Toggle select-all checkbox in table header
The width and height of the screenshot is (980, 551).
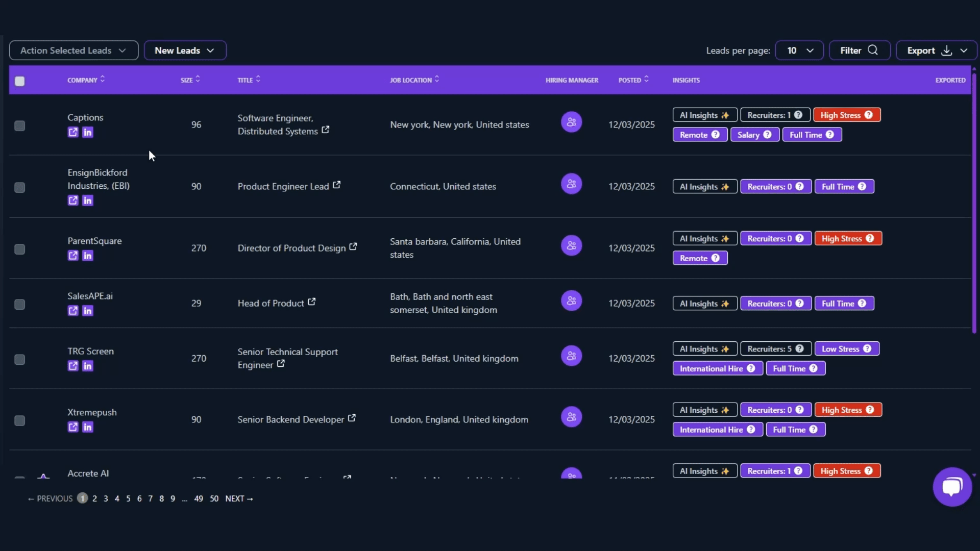(20, 81)
